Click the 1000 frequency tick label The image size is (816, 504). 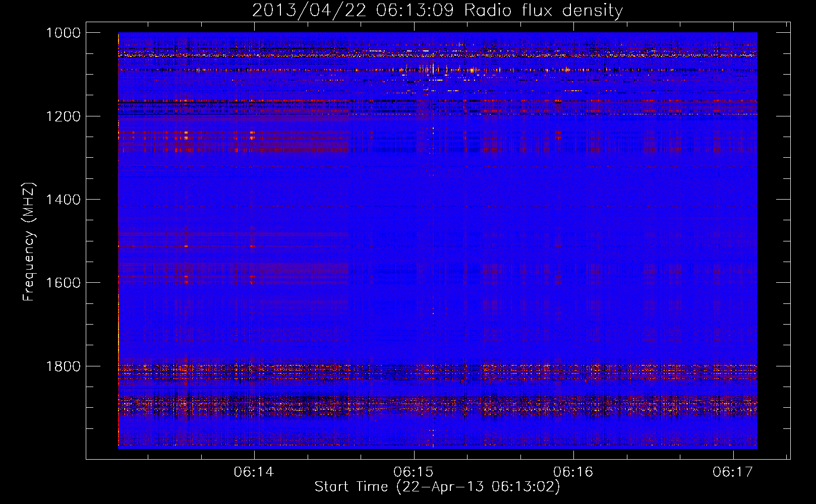[63, 33]
